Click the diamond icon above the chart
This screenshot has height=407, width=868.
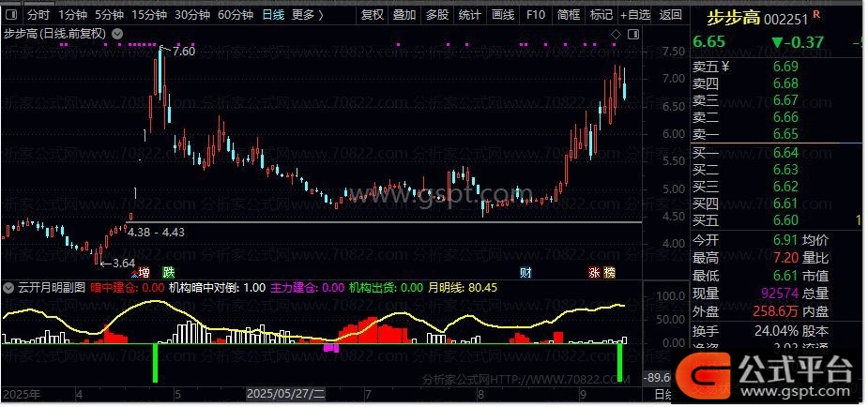click(x=615, y=35)
